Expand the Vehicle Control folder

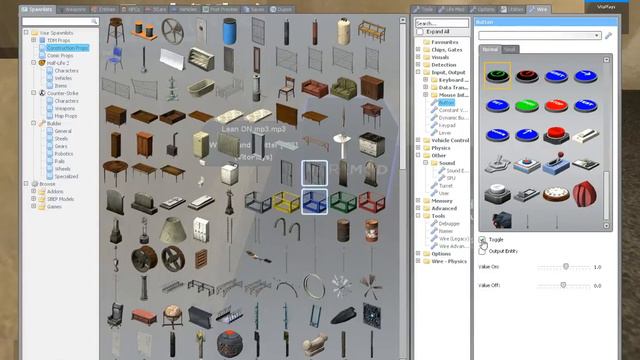(x=418, y=140)
